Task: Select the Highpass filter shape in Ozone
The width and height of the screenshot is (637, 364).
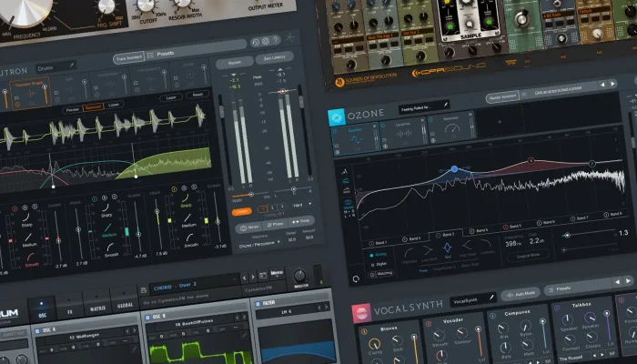Action: coord(409,255)
